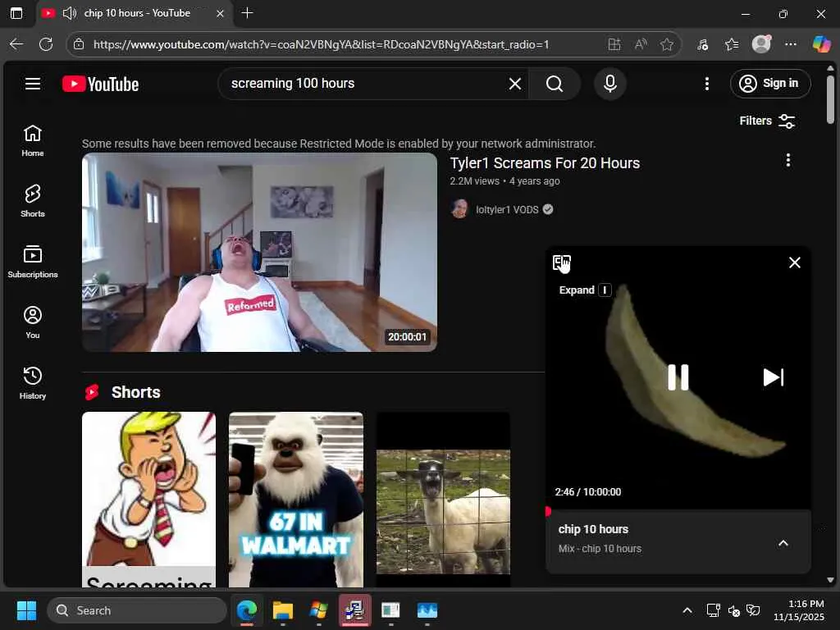Image resolution: width=840 pixels, height=630 pixels.
Task: Toggle Read aloud in address bar
Action: click(641, 44)
